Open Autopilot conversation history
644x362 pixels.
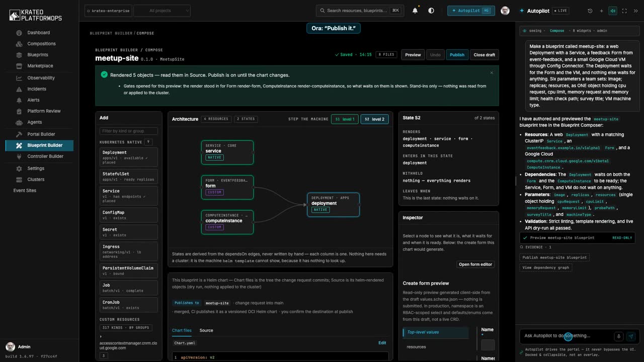point(590,11)
